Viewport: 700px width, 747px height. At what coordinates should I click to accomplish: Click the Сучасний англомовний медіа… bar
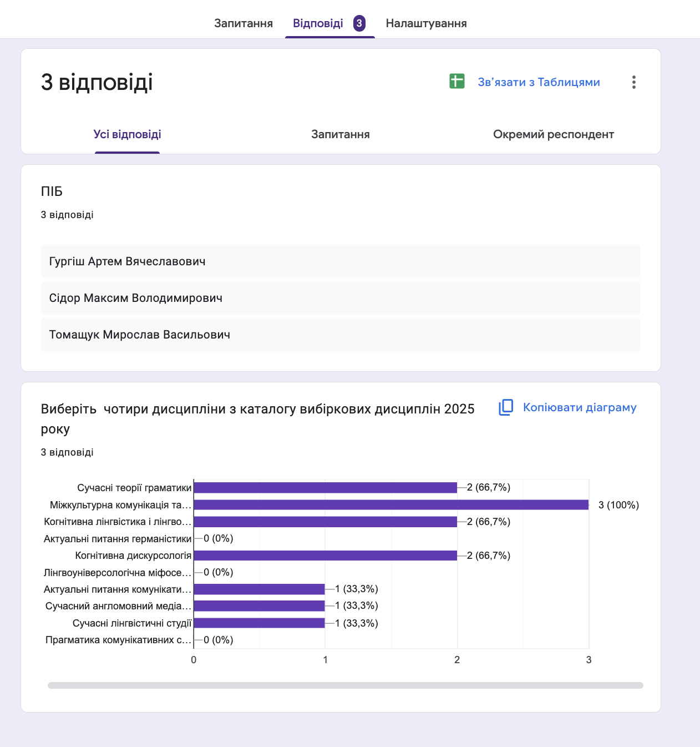pyautogui.click(x=259, y=606)
